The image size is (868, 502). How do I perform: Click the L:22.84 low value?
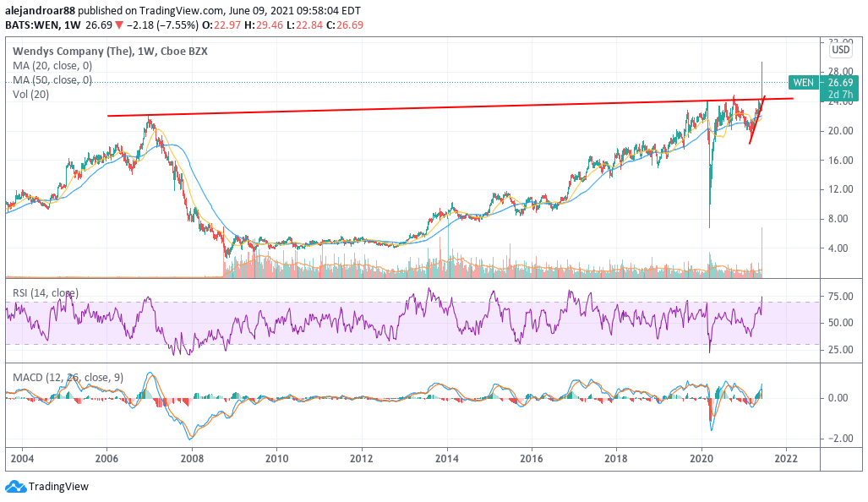pos(304,25)
